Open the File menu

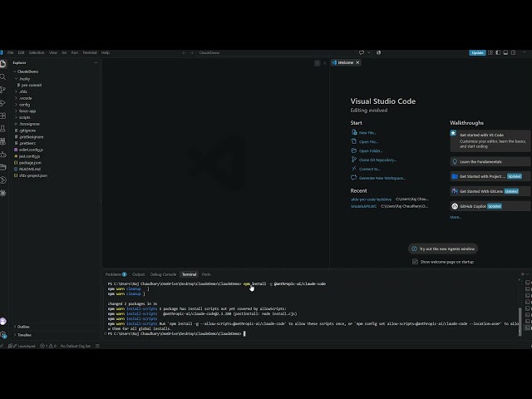[11, 52]
